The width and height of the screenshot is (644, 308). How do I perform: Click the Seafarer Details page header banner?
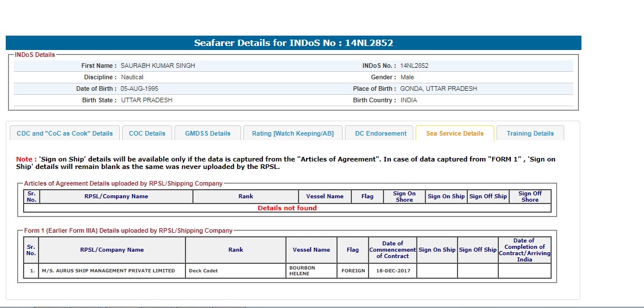[x=293, y=43]
